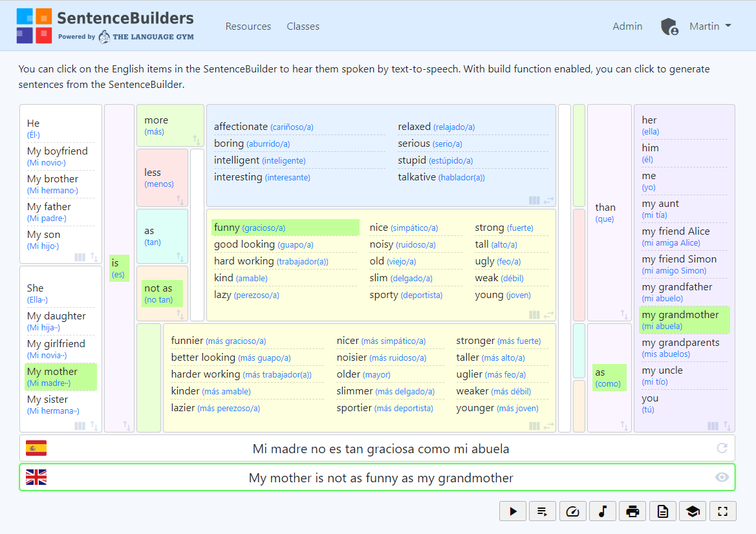Open the Classes menu
This screenshot has height=534, width=756.
pos(303,27)
